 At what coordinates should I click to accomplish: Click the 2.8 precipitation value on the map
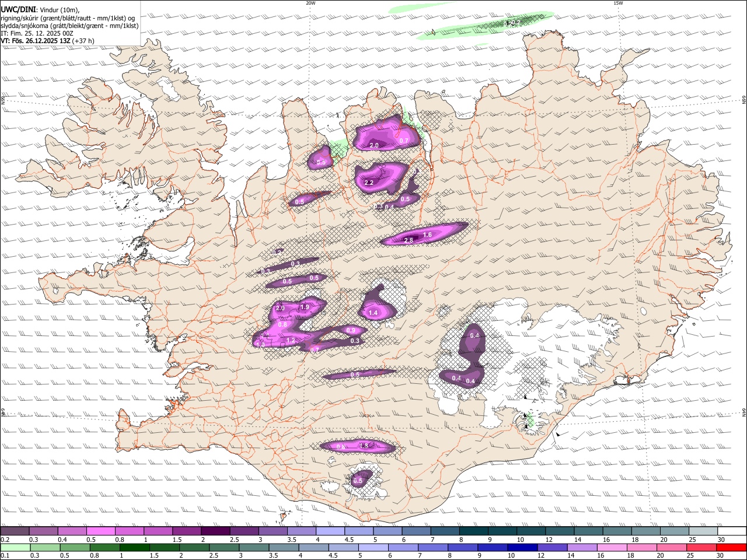point(409,240)
